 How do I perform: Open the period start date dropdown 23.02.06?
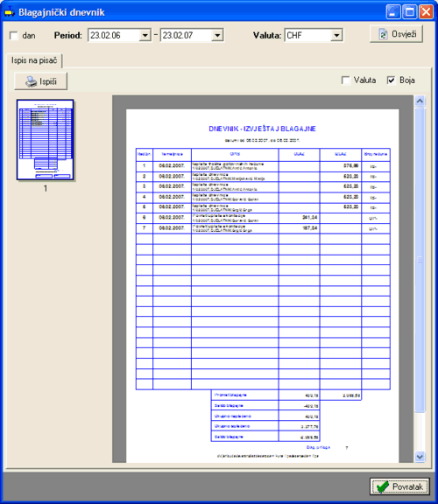145,35
